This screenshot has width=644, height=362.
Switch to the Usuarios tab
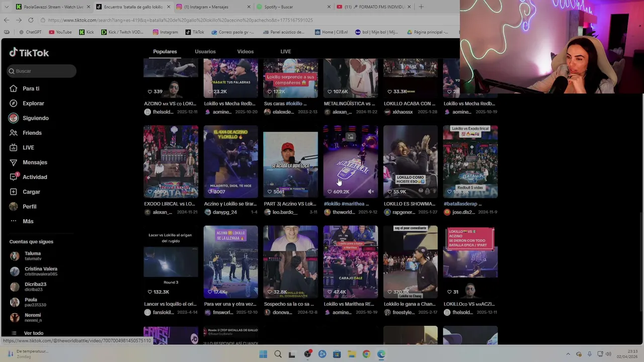[x=205, y=51]
